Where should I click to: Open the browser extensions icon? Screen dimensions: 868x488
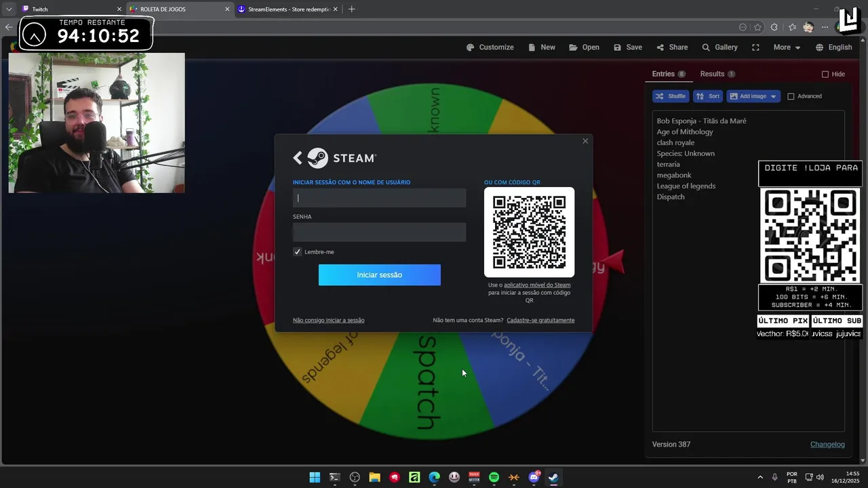(774, 27)
